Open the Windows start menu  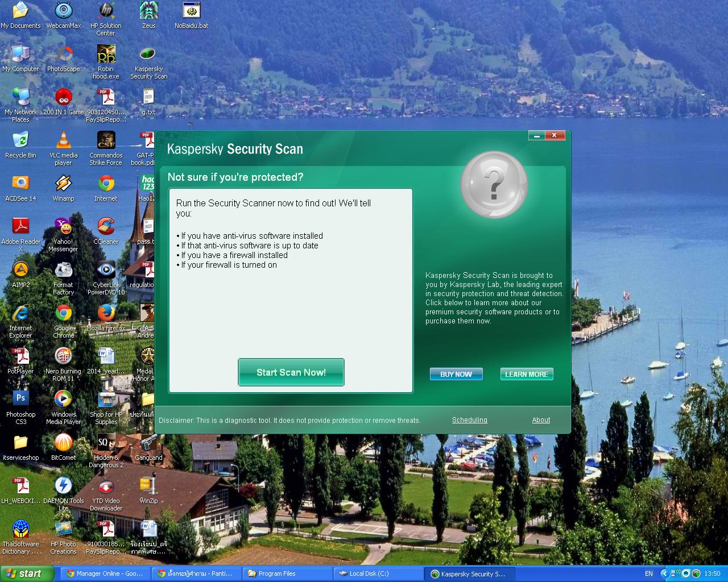click(27, 573)
